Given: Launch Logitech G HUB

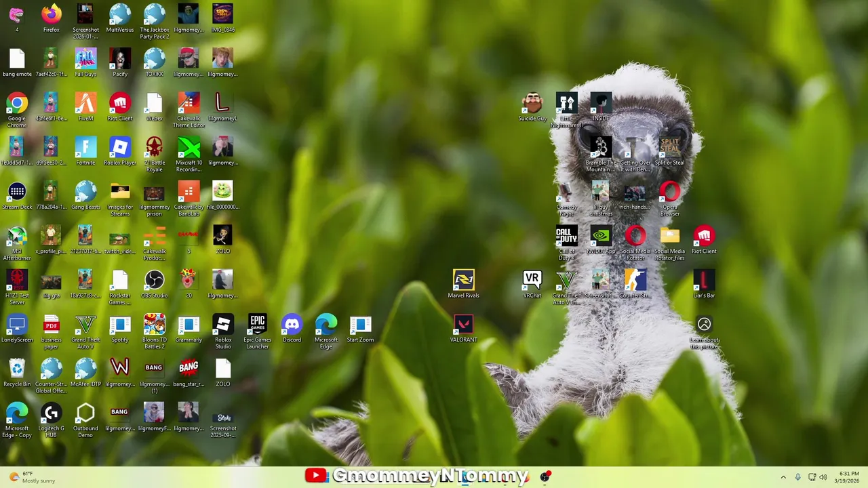Looking at the screenshot, I should point(51,420).
